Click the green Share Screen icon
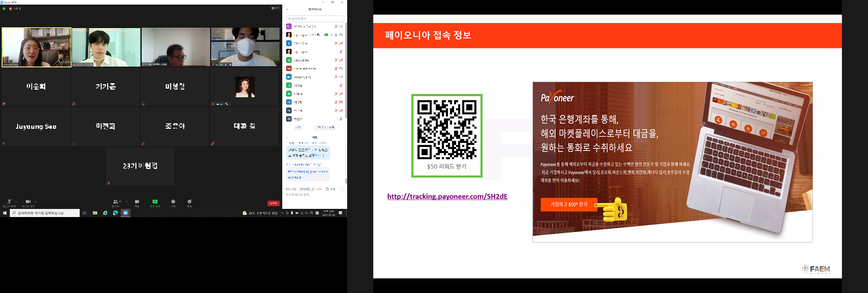 point(155,203)
